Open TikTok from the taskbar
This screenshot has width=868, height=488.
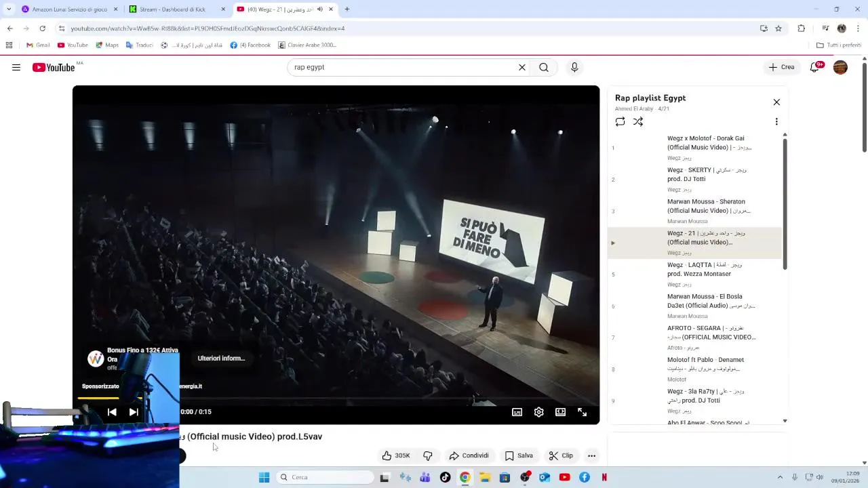coord(445,477)
